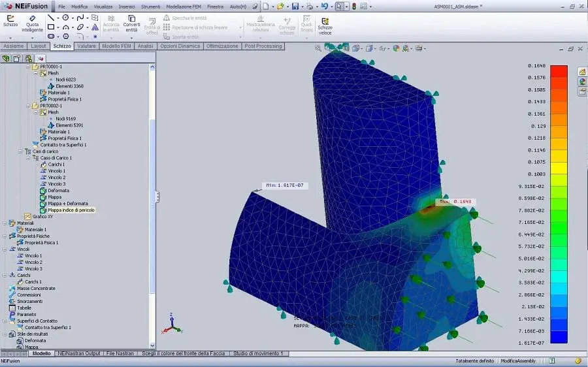
Task: Click the Open folder icon
Action: pyautogui.click(x=280, y=7)
